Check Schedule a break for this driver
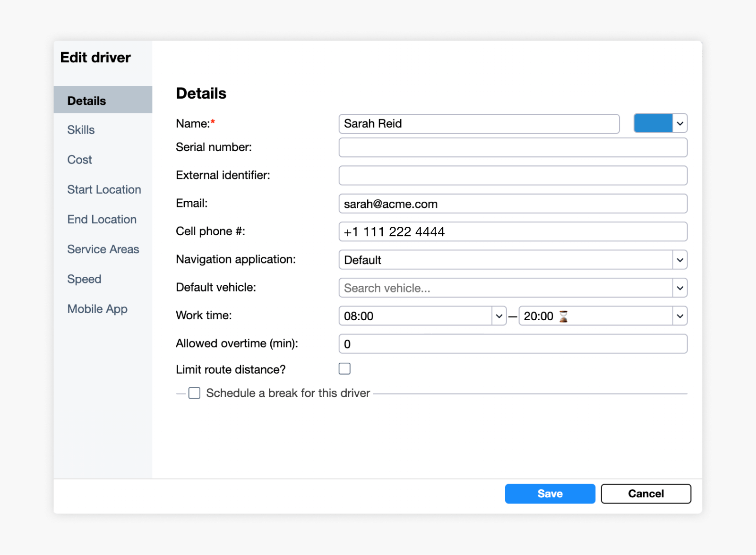 (195, 393)
